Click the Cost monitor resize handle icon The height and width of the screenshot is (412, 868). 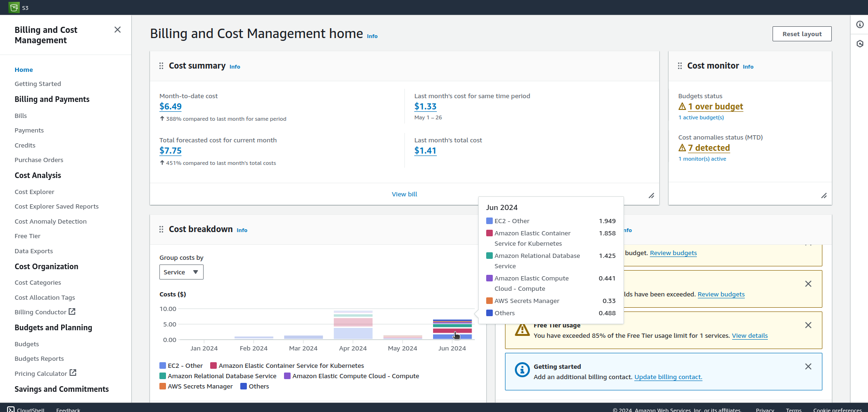click(x=824, y=195)
